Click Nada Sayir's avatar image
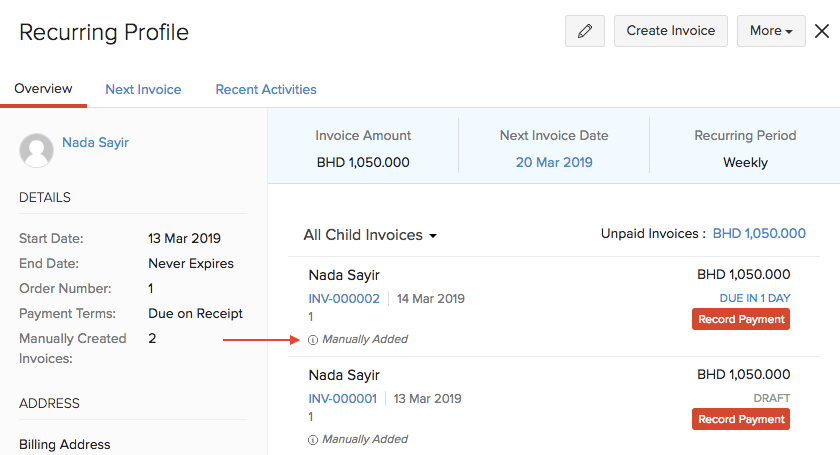Viewport: 840px width, 455px height. click(37, 150)
